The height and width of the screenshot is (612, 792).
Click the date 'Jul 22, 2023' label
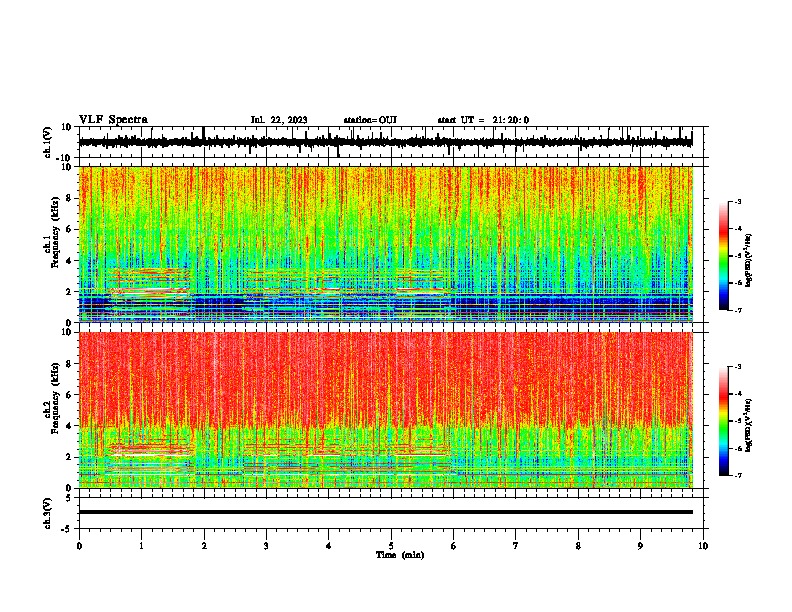coord(279,120)
